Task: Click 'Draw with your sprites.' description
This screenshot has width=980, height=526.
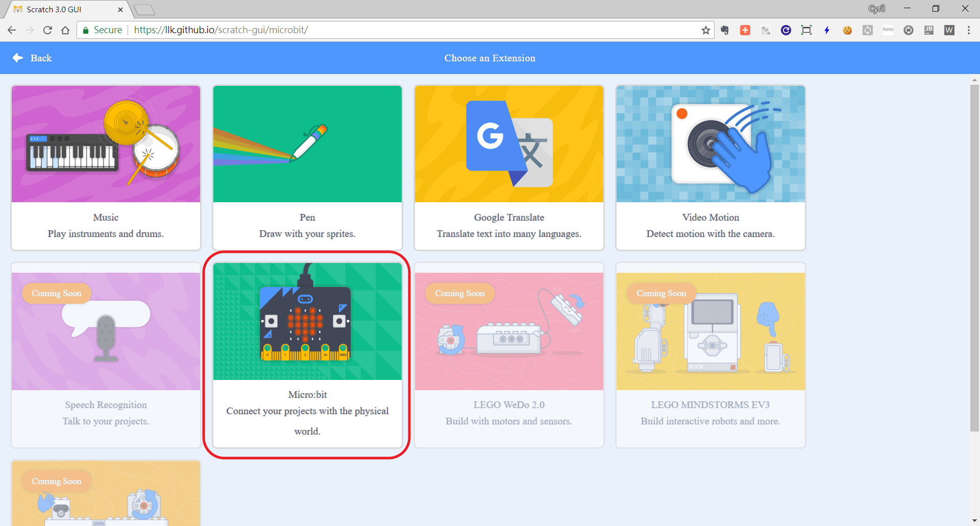Action: (x=307, y=234)
